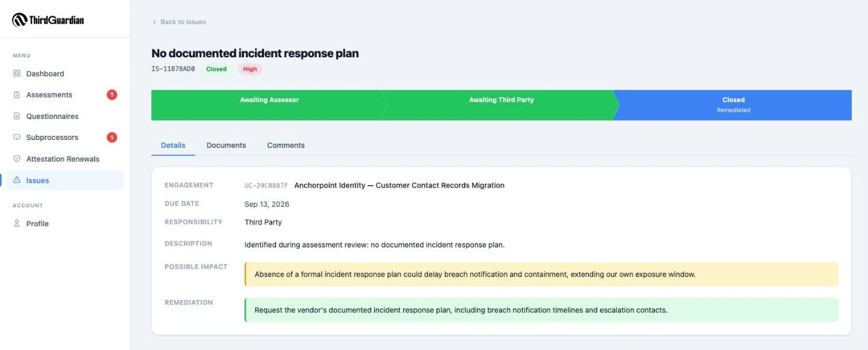Image resolution: width=868 pixels, height=350 pixels.
Task: Open the Profile page
Action: coord(65,223)
